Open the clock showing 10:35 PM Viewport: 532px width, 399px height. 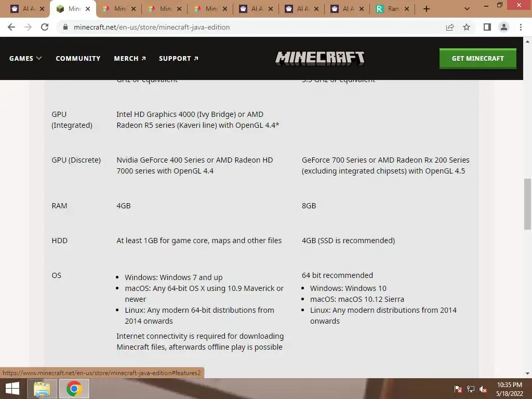tap(510, 389)
